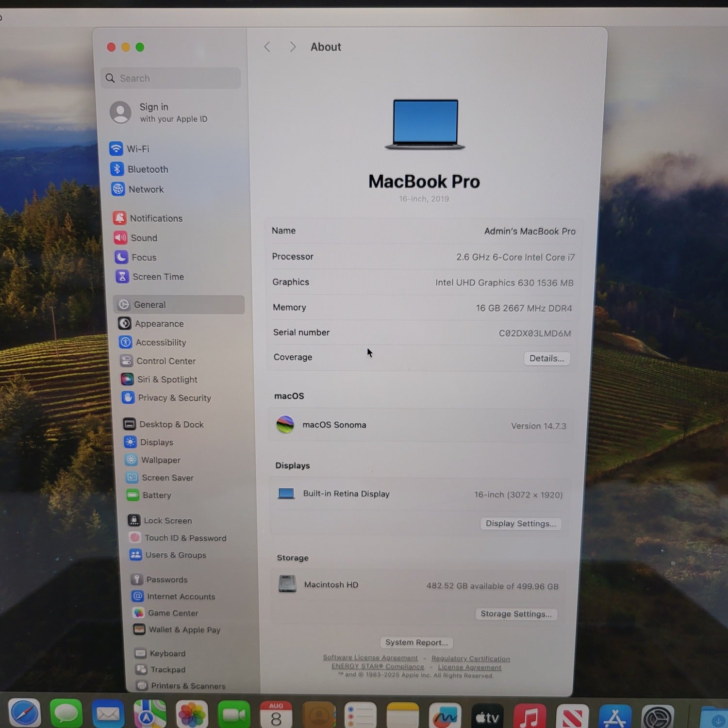The height and width of the screenshot is (728, 728).
Task: Go forward with the right chevron
Action: [292, 47]
